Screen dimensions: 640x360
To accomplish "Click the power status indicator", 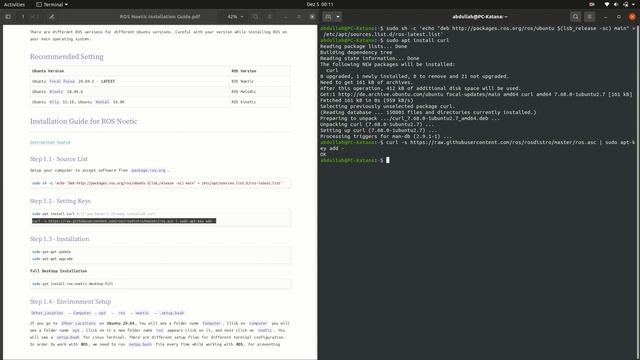I will (x=625, y=4).
